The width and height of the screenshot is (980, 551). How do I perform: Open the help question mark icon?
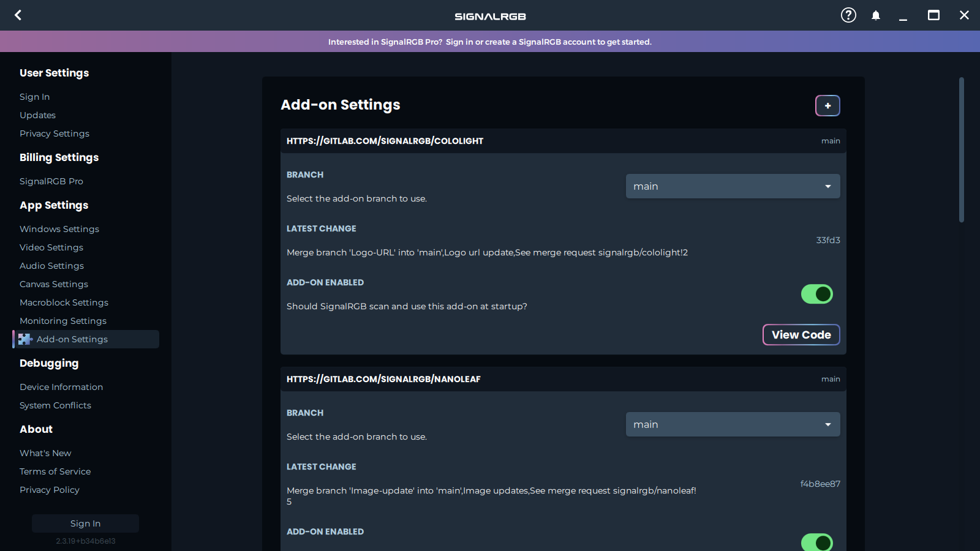[x=848, y=15]
